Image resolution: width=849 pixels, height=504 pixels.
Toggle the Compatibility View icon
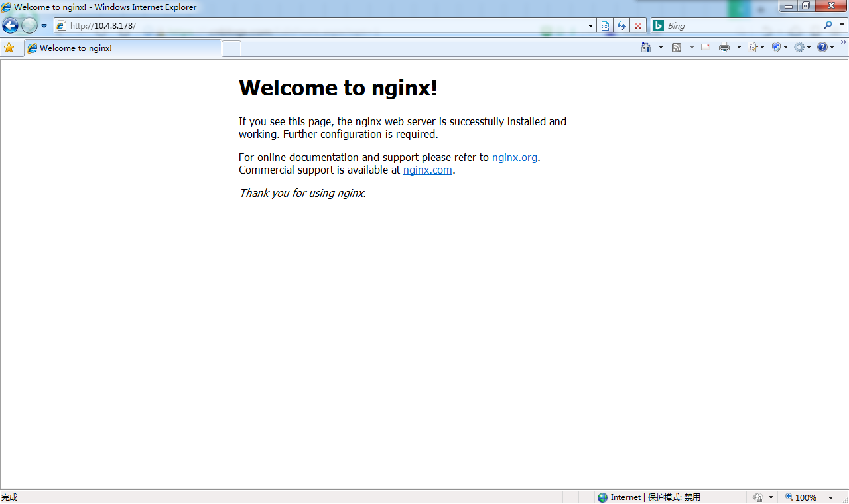[x=605, y=26]
